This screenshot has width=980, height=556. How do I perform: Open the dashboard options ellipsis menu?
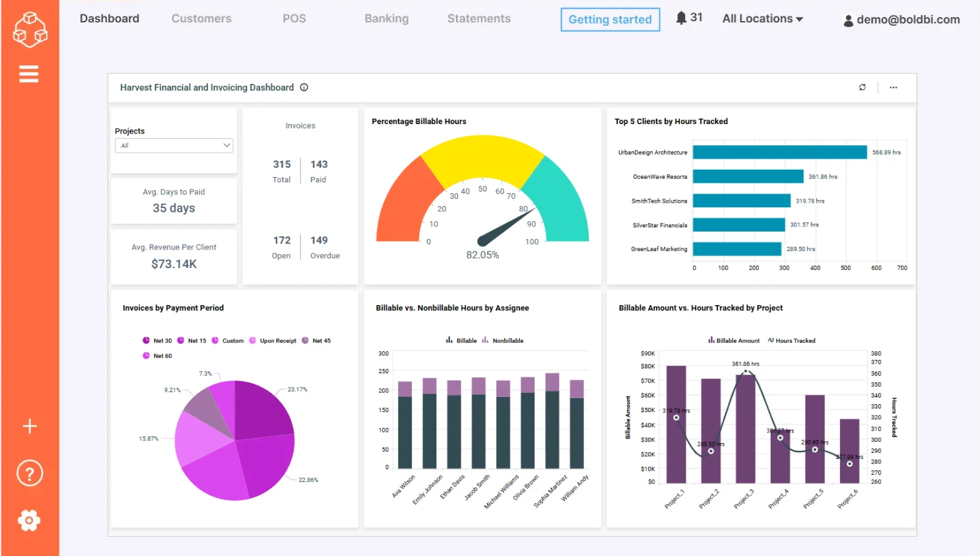pyautogui.click(x=894, y=87)
